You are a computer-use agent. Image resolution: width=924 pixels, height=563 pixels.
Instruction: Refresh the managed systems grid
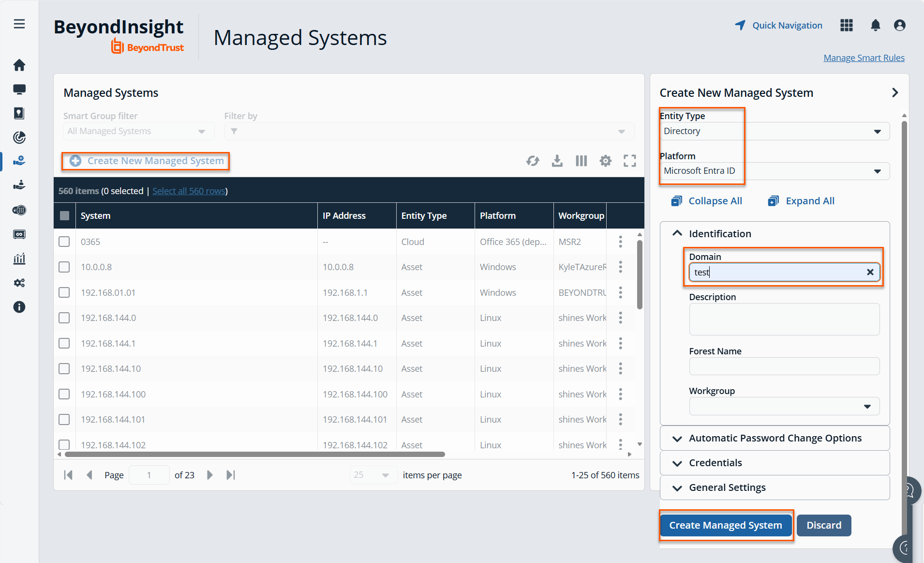[533, 161]
